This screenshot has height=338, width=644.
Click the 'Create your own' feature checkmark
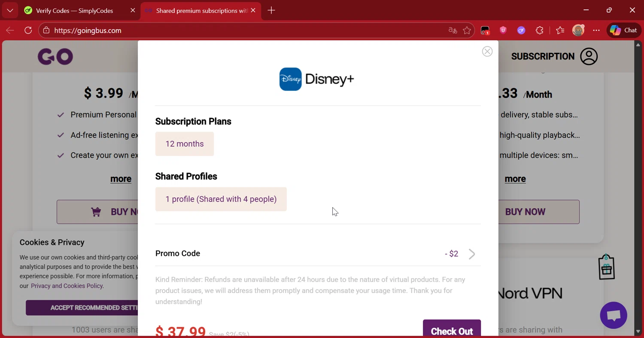[x=61, y=155]
